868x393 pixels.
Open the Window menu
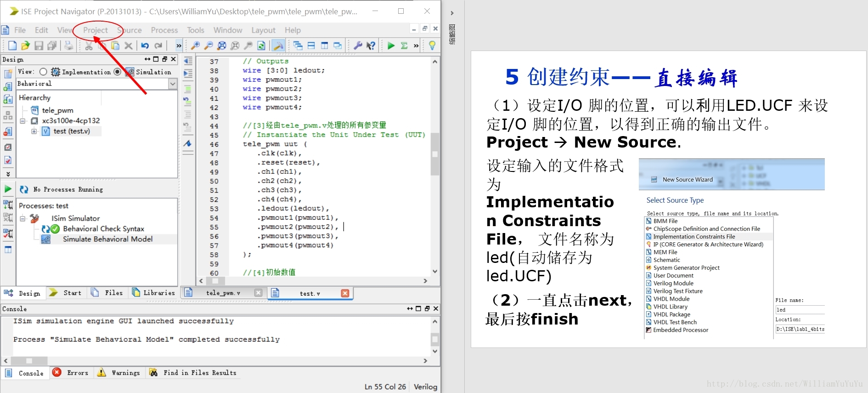pos(228,30)
